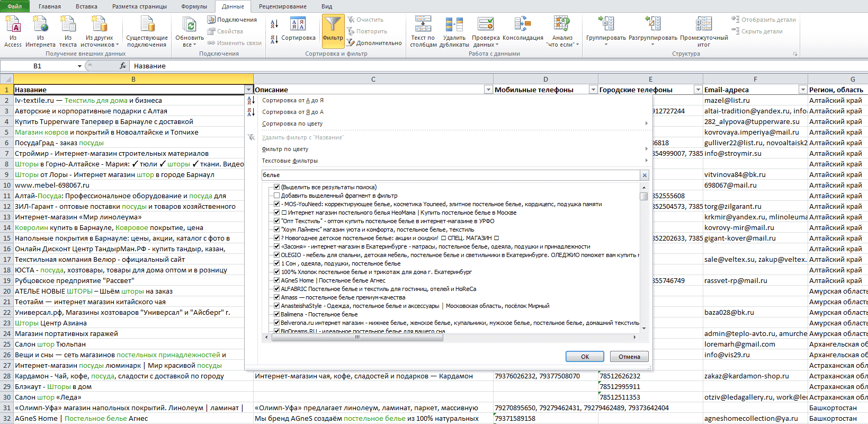Viewport: 868px width, 424px height.
Task: Click 'Отмена' in filter popup
Action: click(x=629, y=357)
